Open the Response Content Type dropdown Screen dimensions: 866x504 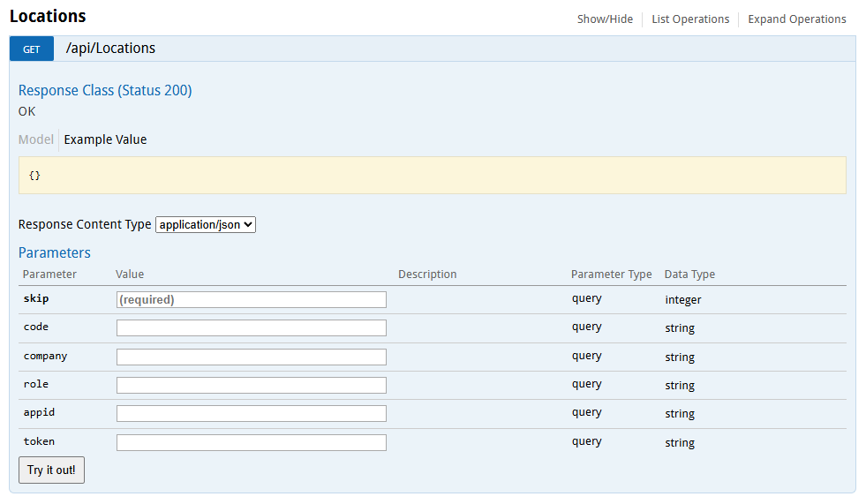[x=205, y=224]
